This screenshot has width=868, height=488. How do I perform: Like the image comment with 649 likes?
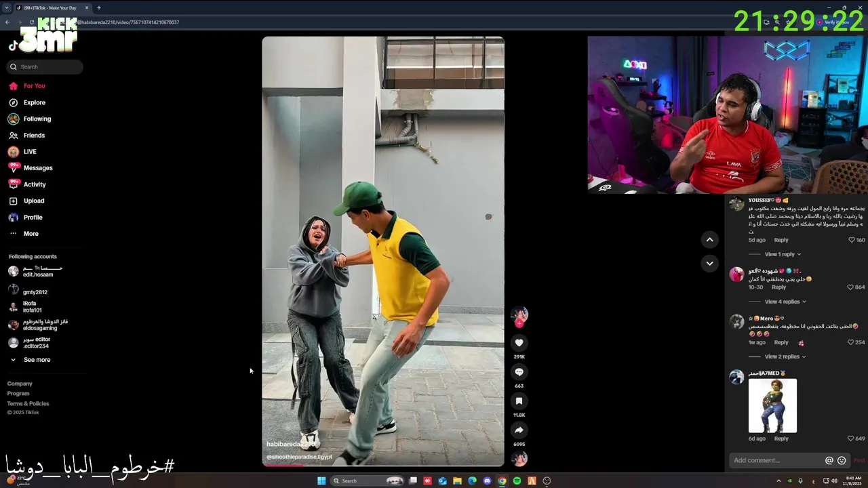[850, 439]
